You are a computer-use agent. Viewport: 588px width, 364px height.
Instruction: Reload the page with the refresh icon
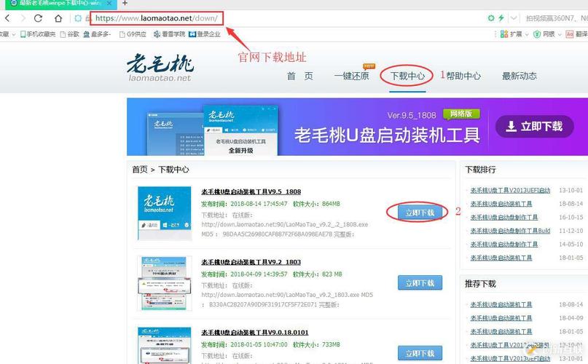click(x=38, y=18)
